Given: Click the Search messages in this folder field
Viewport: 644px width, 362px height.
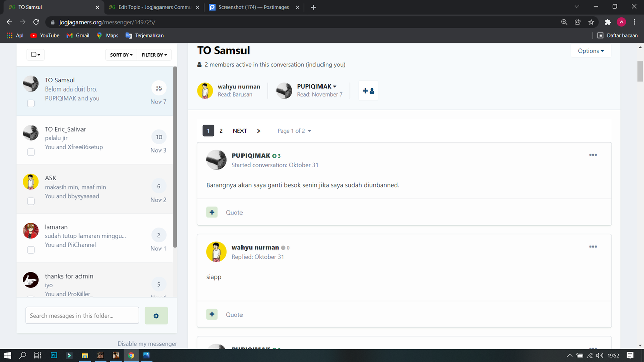Looking at the screenshot, I should coord(83,315).
